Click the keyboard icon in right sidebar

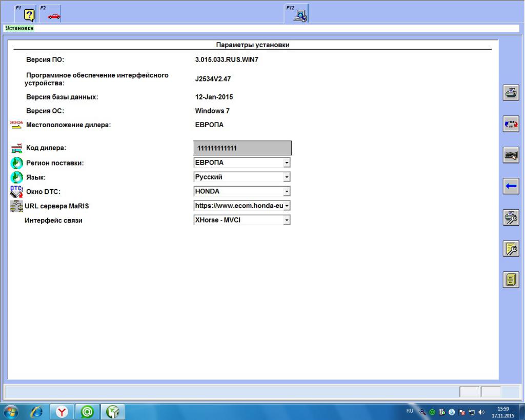[511, 155]
